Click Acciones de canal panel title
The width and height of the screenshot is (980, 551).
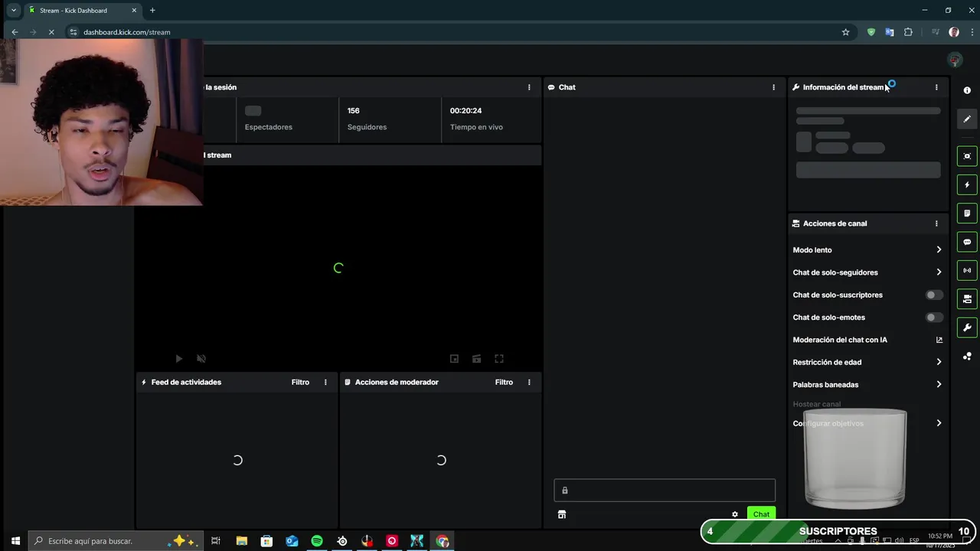tap(835, 223)
